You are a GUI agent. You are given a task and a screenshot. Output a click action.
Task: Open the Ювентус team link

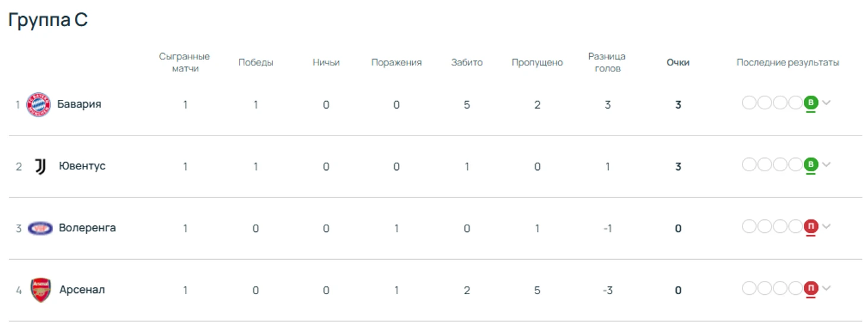(82, 166)
